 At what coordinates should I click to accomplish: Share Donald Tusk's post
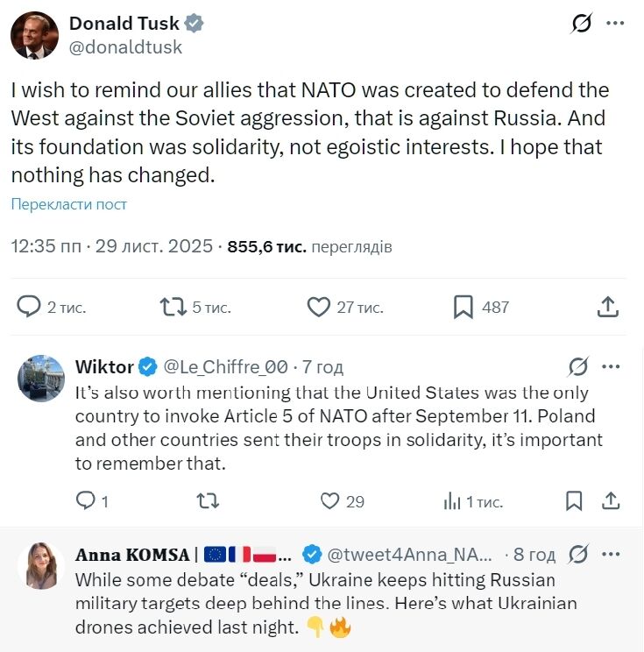point(608,307)
